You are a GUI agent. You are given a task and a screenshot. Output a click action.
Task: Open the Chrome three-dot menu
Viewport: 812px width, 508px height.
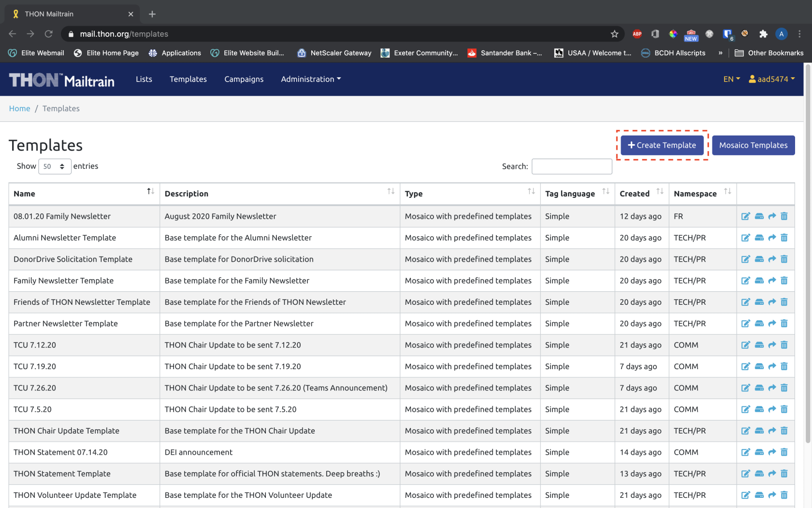pyautogui.click(x=799, y=34)
